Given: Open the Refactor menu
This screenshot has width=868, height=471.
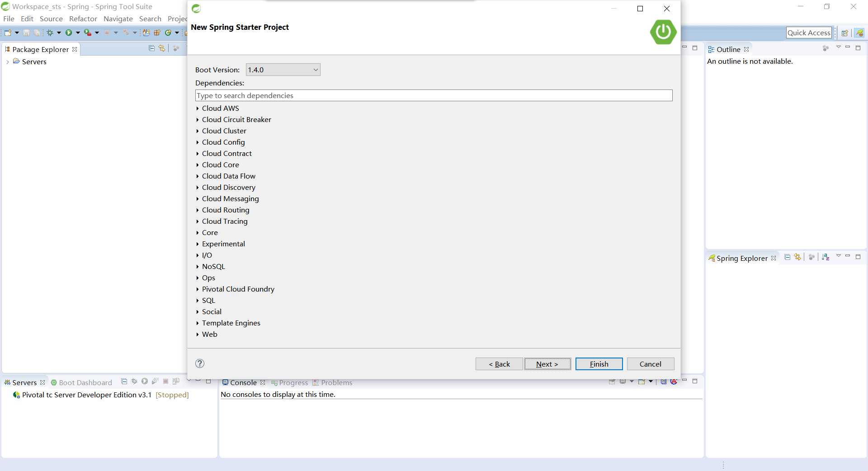Looking at the screenshot, I should [x=83, y=19].
